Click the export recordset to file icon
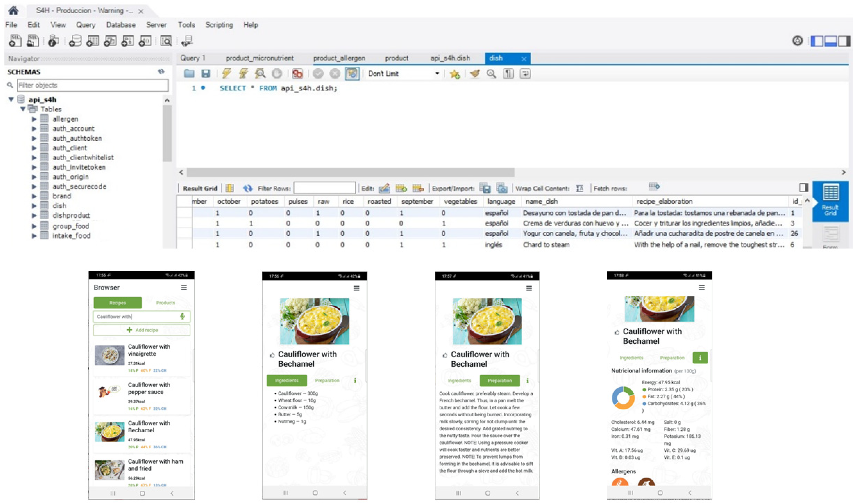This screenshot has height=504, width=859. click(x=485, y=188)
